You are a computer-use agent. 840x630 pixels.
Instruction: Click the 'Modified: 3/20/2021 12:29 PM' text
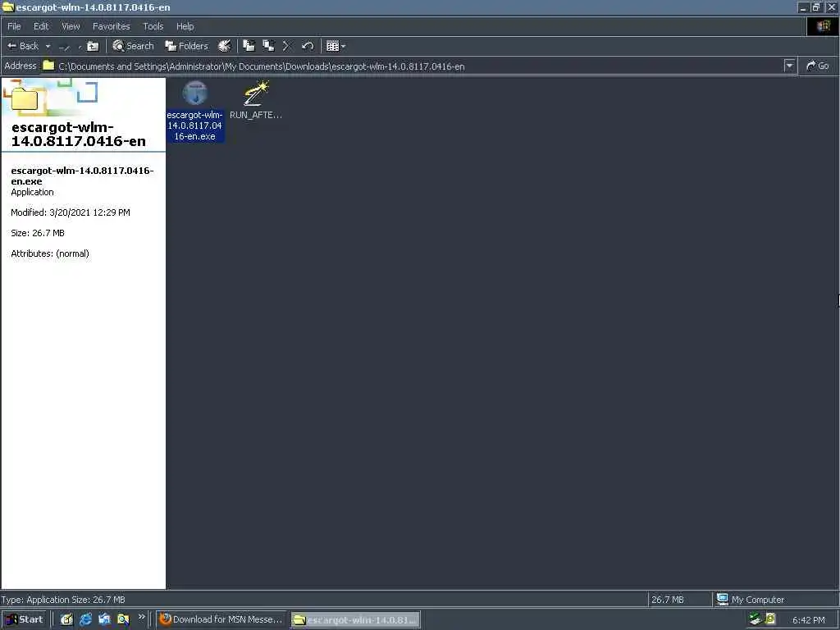tap(71, 212)
